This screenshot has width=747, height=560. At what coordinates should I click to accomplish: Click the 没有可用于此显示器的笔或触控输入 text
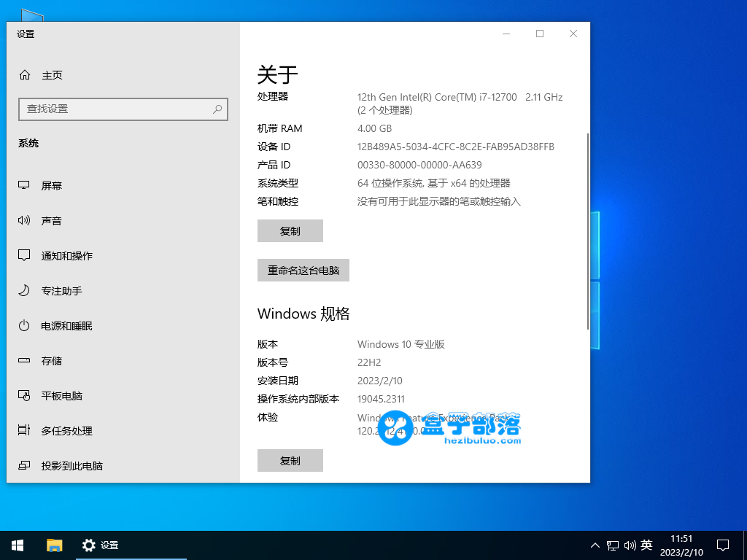(438, 201)
